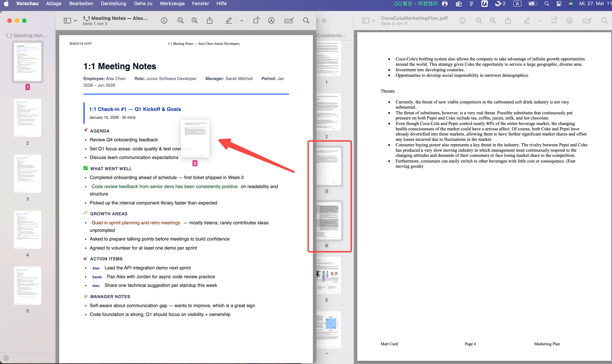Select Meeting Notes page 4 thumbnail
The width and height of the screenshot is (612, 364).
tap(27, 230)
